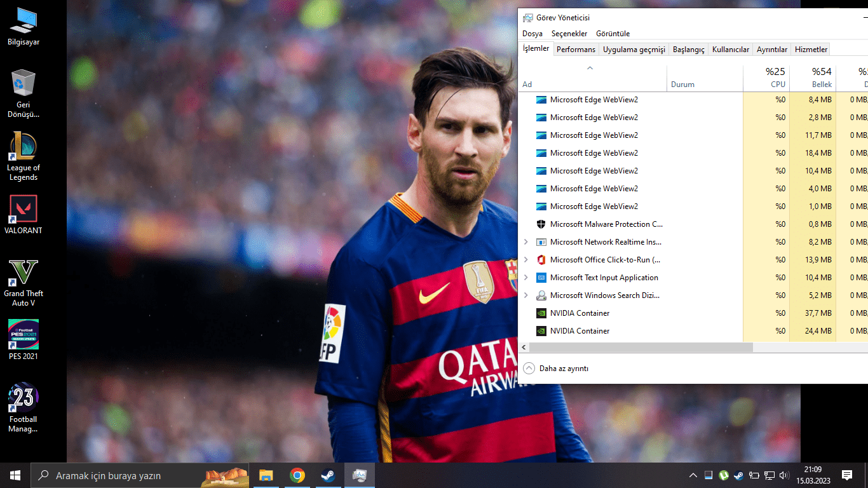Open the battery power tray icon
The image size is (868, 488).
click(754, 475)
